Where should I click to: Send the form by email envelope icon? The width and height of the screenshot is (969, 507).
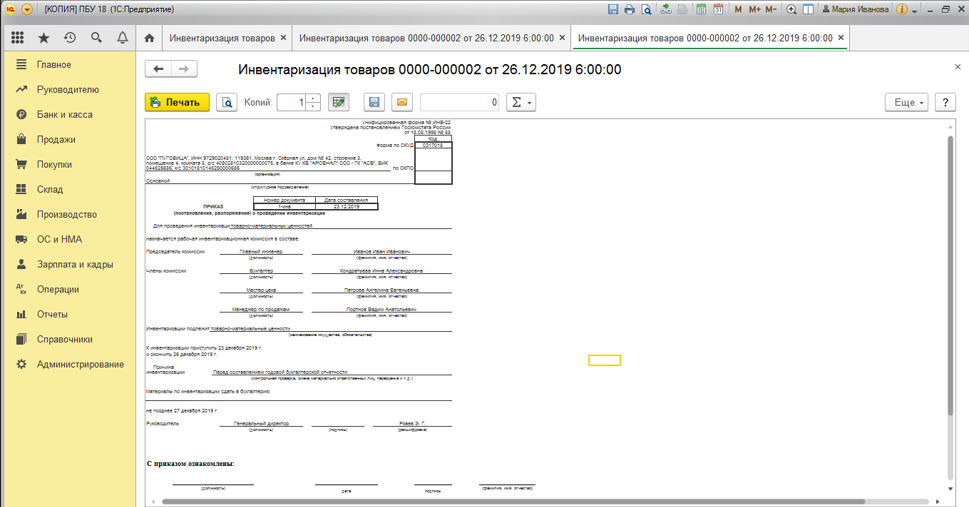click(x=401, y=102)
